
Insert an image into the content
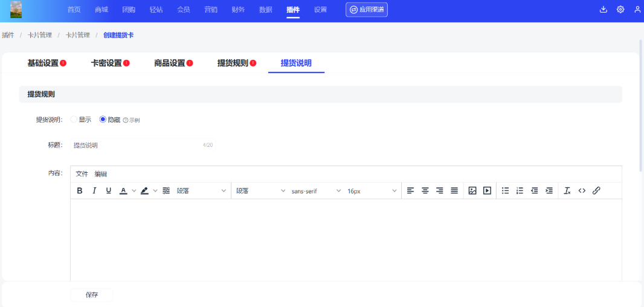click(x=472, y=191)
